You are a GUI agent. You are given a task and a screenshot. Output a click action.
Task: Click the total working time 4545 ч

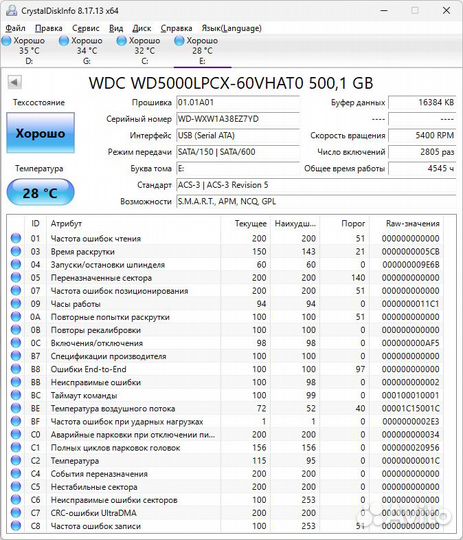point(422,168)
